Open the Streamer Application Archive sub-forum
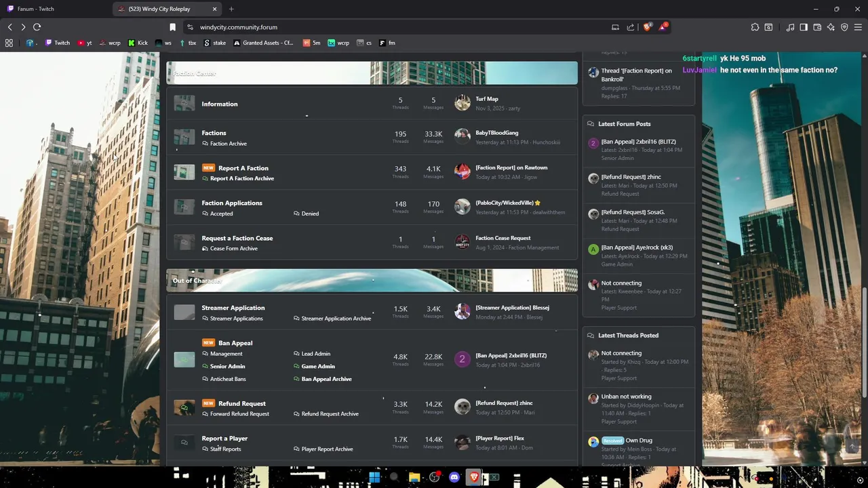This screenshot has height=488, width=868. pos(336,319)
